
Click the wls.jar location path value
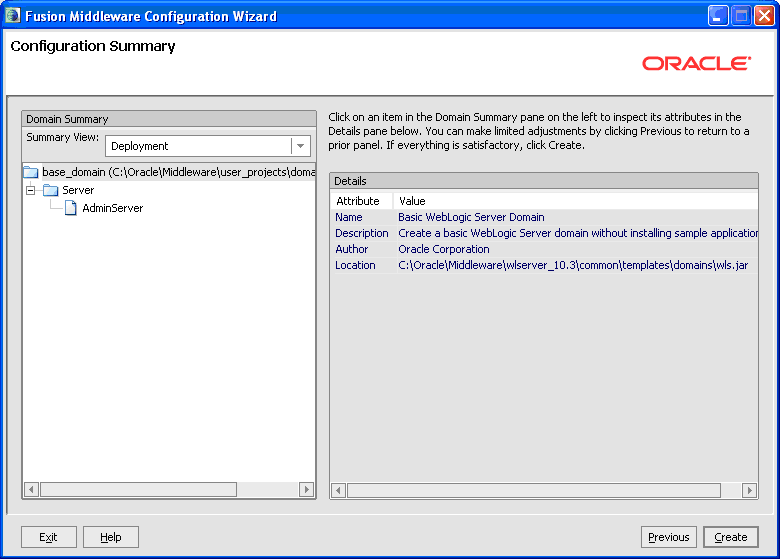coord(573,265)
